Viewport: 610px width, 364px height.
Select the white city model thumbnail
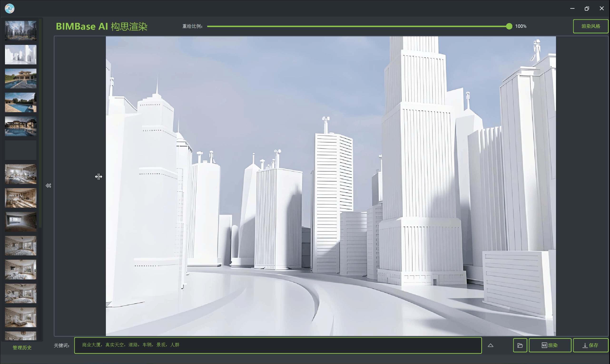point(21,54)
